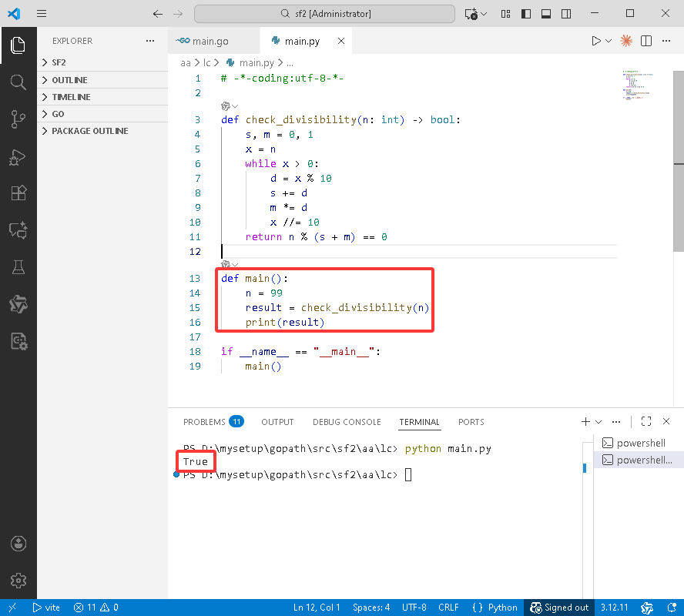Select the TERMINAL panel tab
The image size is (684, 616).
pos(419,421)
